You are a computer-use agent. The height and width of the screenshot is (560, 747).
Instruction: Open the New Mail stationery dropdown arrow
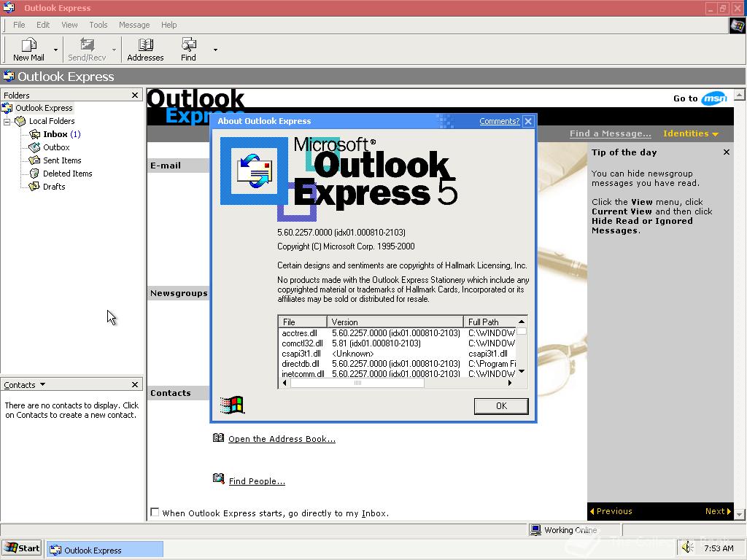55,50
